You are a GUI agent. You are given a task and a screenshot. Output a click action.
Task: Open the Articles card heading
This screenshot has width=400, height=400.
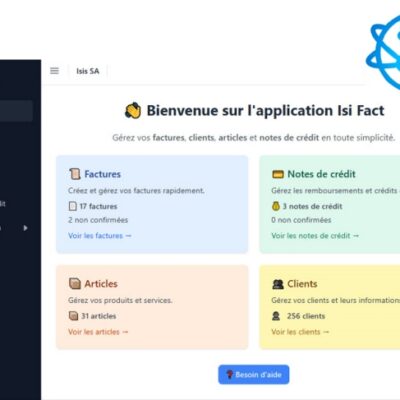[101, 284]
